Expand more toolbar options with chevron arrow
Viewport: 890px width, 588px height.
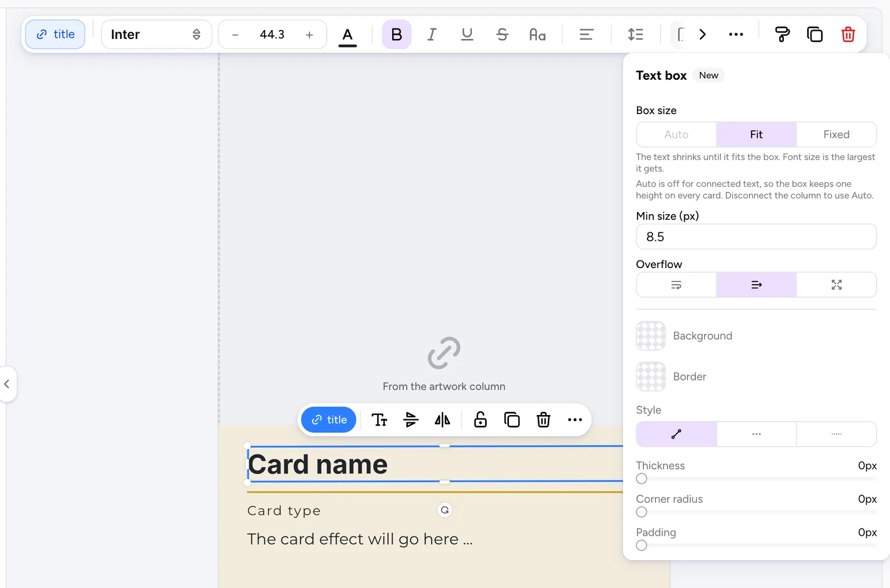tap(703, 34)
